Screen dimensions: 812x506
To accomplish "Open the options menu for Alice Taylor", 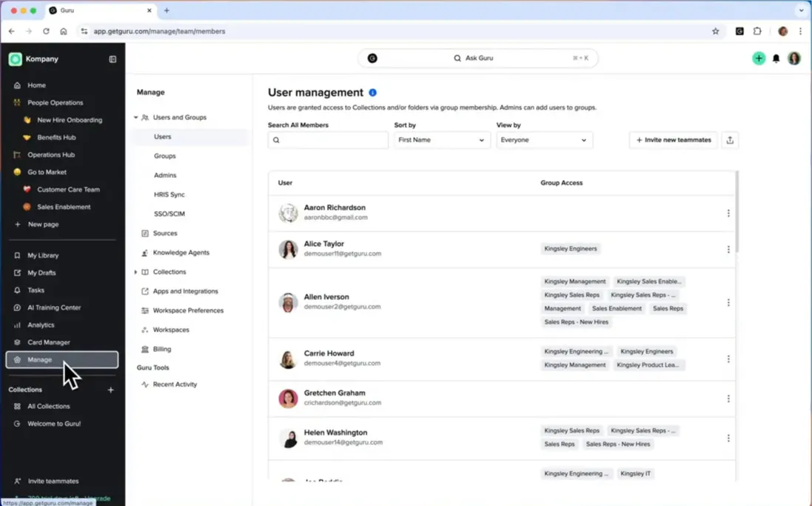I will click(728, 250).
